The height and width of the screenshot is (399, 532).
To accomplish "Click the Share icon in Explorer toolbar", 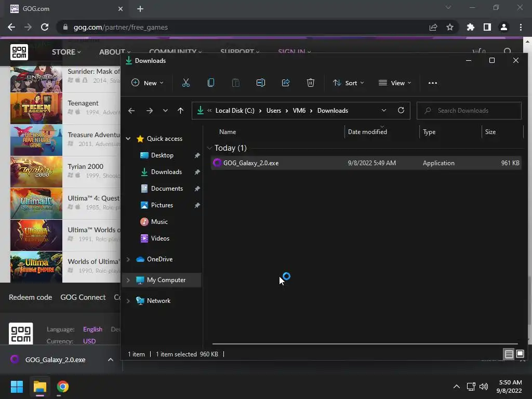I will pyautogui.click(x=286, y=83).
